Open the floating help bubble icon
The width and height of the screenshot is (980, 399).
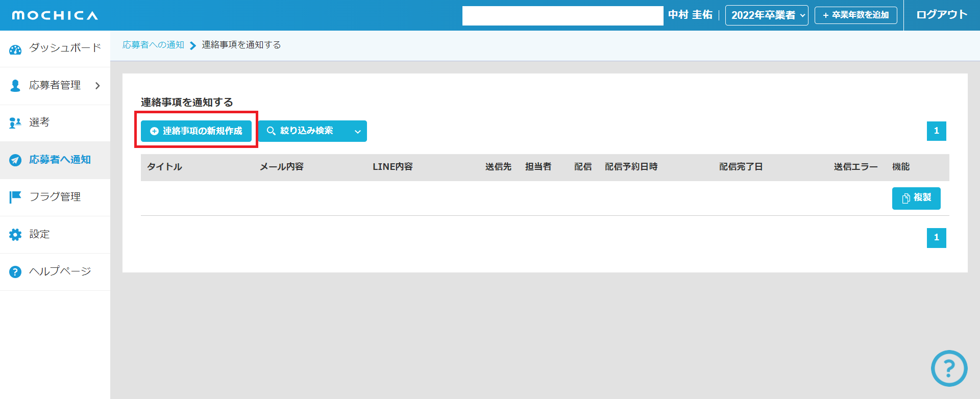pyautogui.click(x=949, y=368)
